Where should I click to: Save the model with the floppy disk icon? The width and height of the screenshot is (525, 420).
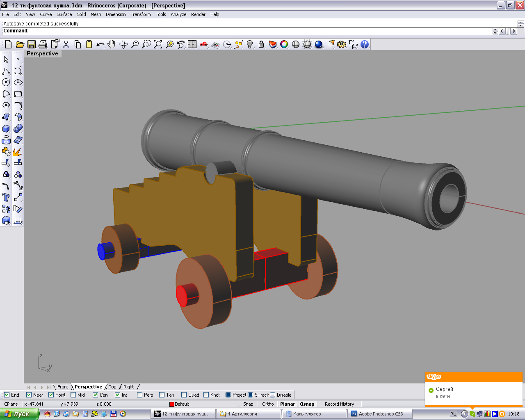coord(31,44)
